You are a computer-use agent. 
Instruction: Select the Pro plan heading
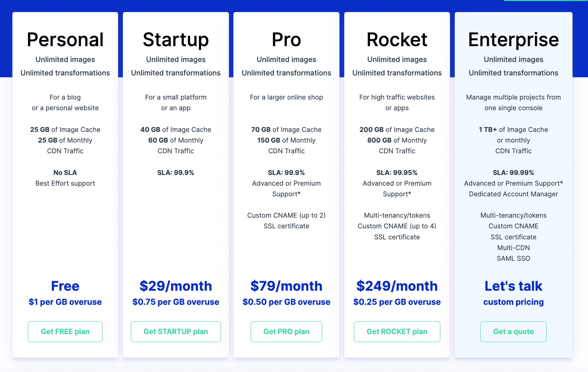[286, 40]
